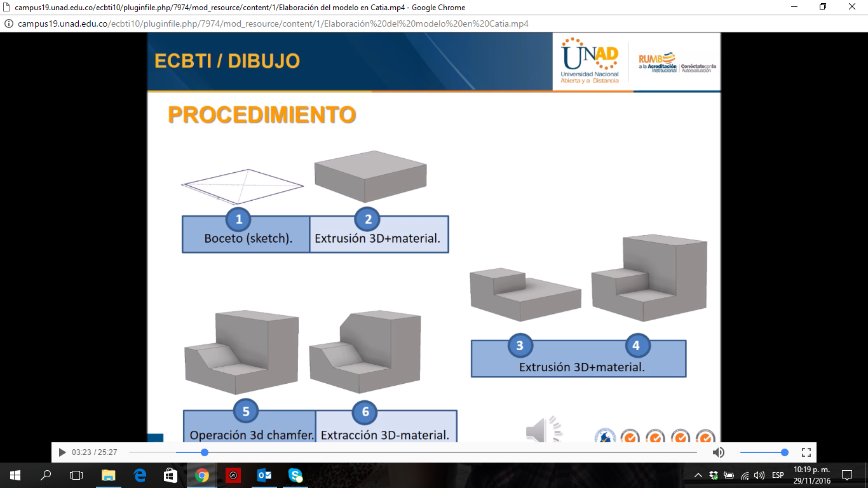Open Dropbox tray icon
Image resolution: width=868 pixels, height=488 pixels.
(x=714, y=475)
